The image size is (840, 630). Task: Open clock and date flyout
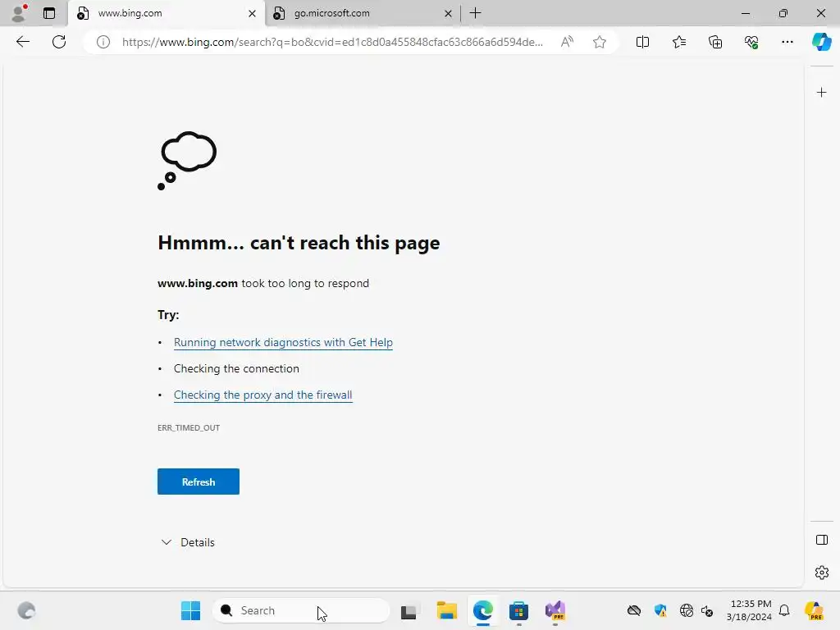point(749,610)
